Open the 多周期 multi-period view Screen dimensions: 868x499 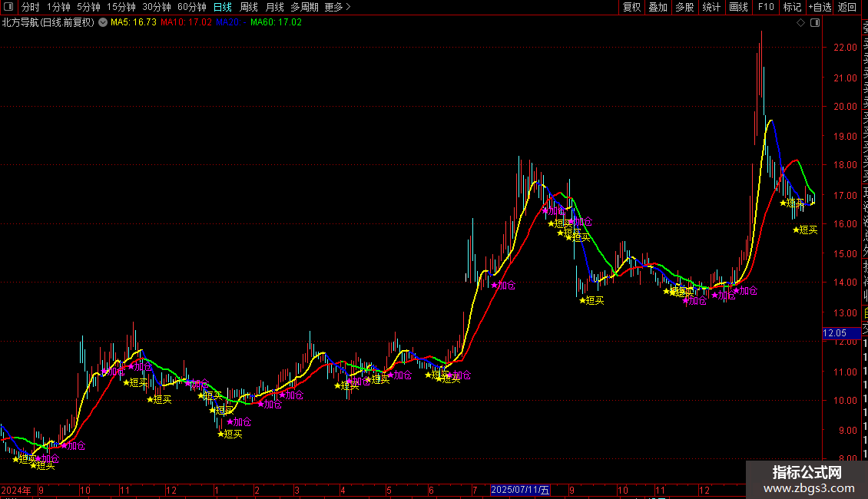coord(304,7)
